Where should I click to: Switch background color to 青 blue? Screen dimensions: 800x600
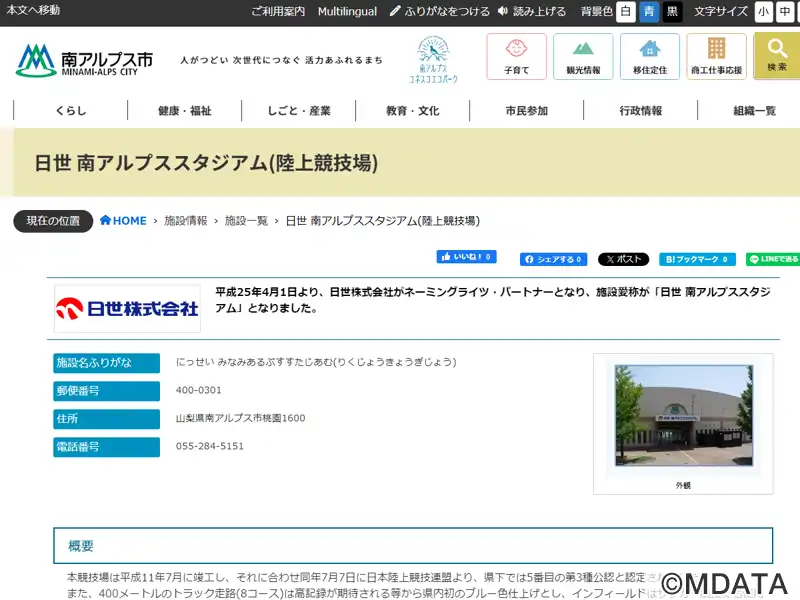coord(649,11)
